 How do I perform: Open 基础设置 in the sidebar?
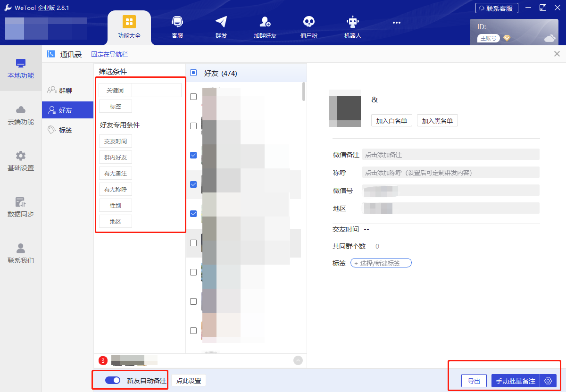(x=21, y=161)
